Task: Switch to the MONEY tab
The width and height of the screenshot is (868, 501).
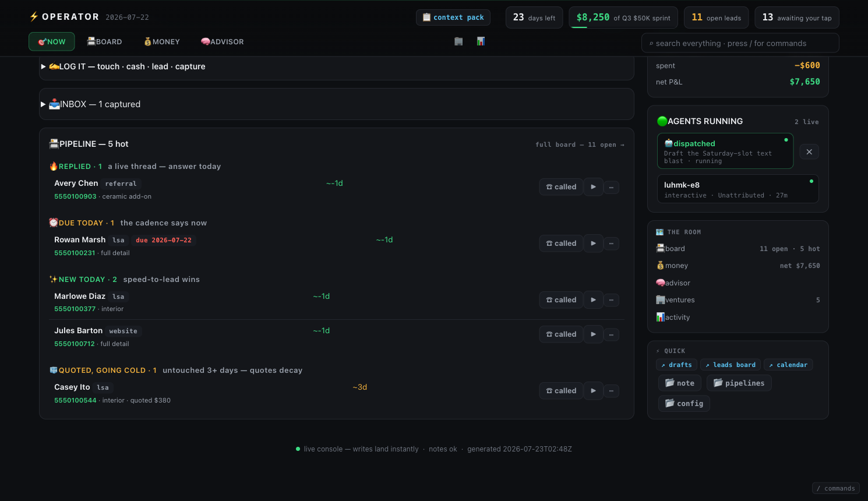Action: [x=162, y=42]
